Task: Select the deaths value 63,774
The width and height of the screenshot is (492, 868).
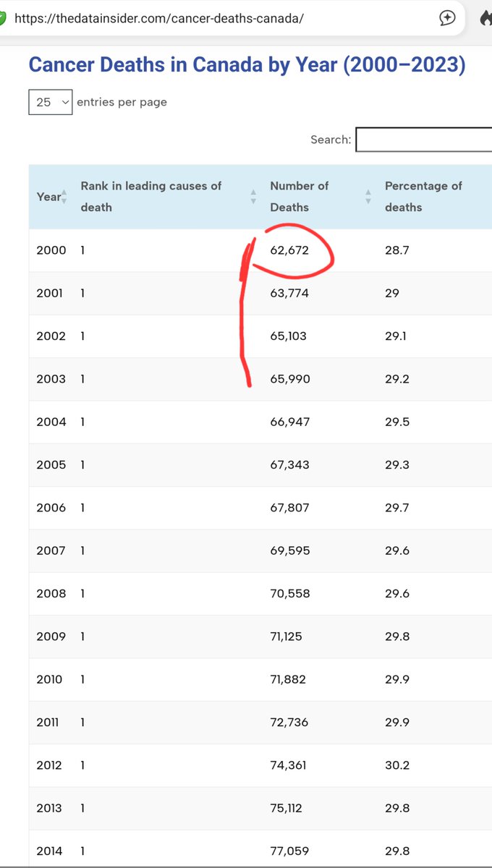Action: click(289, 293)
